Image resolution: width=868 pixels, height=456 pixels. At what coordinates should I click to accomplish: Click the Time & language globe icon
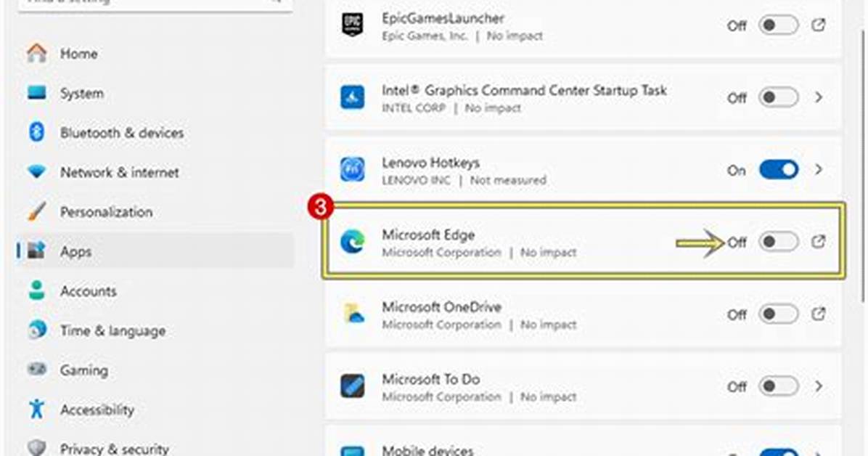click(x=36, y=330)
